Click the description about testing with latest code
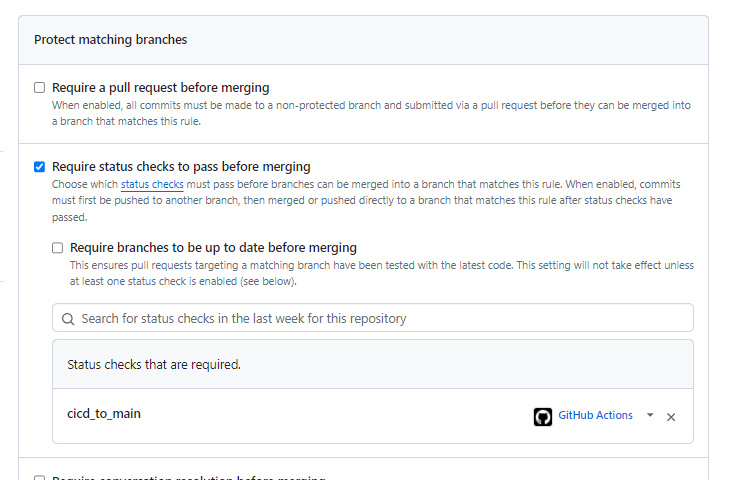Viewport: 732px width, 480px height. pos(382,273)
